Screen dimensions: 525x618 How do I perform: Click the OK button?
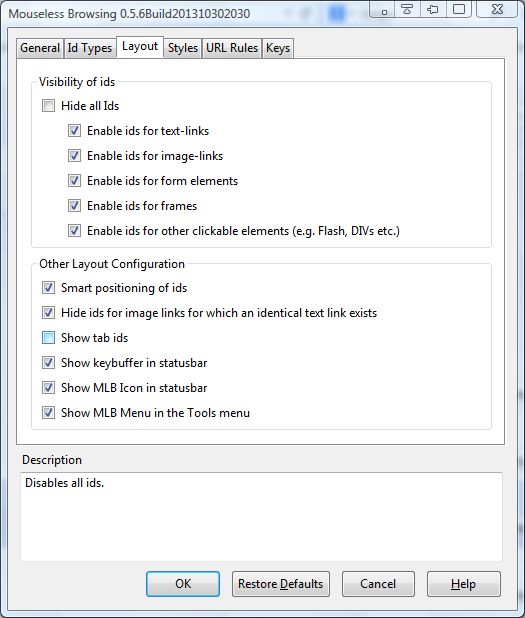(183, 584)
